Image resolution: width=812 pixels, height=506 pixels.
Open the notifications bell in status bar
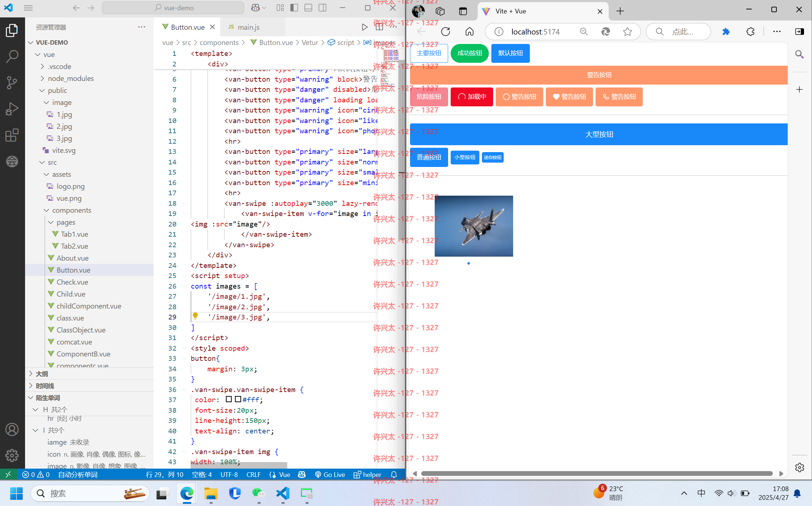(394, 474)
